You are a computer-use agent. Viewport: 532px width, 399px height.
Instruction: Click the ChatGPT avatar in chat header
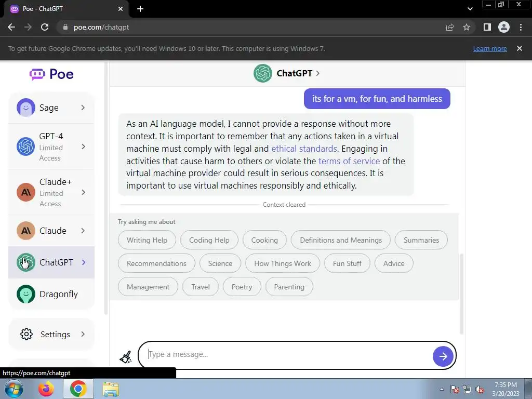point(262,73)
